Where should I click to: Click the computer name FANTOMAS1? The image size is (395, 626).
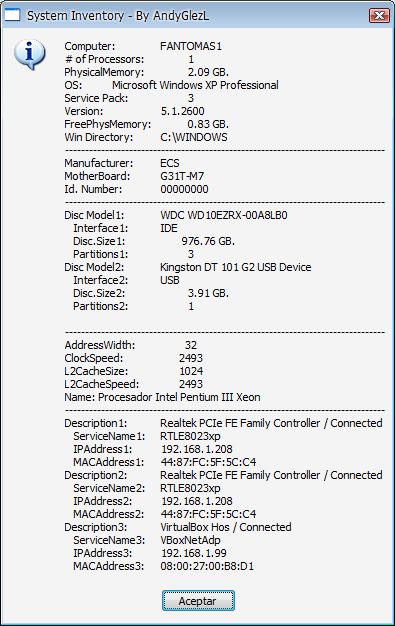(191, 46)
